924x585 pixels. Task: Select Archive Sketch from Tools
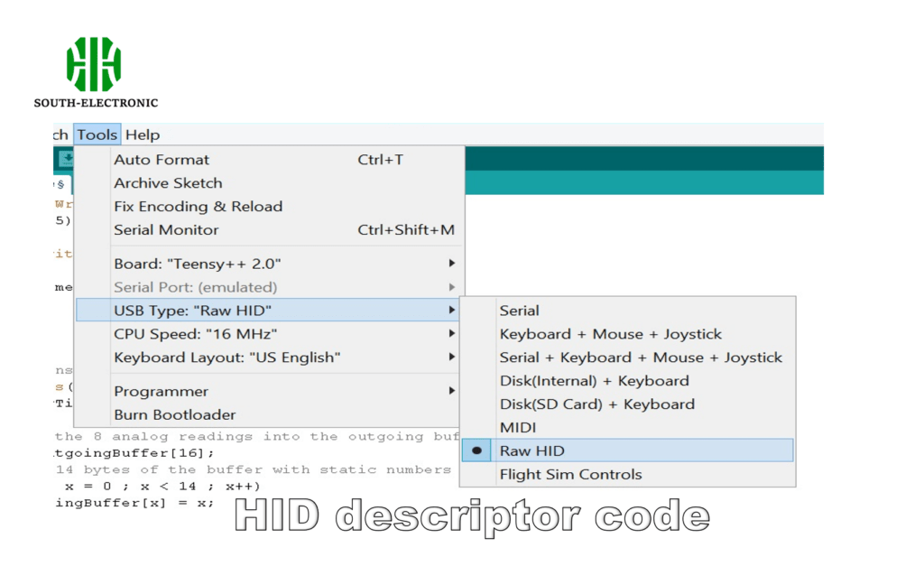[x=168, y=182]
